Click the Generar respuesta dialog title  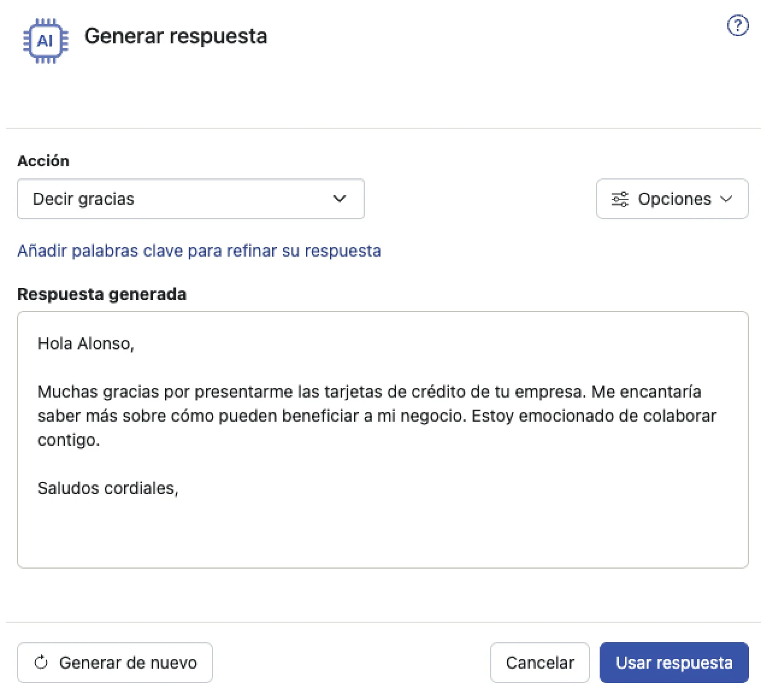(177, 36)
